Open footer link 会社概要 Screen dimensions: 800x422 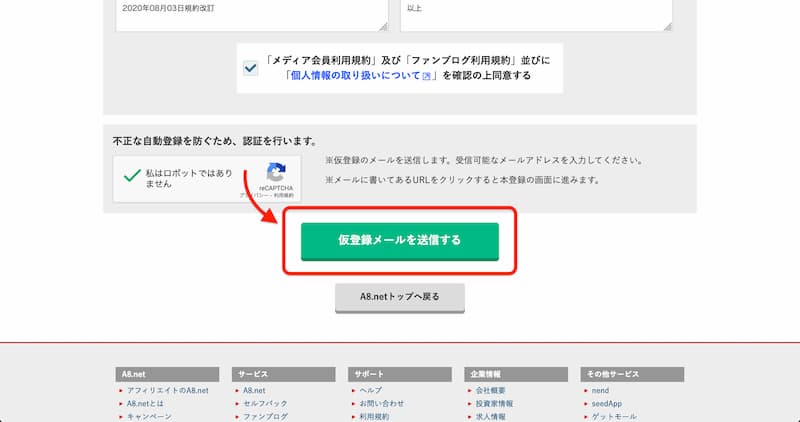tap(490, 390)
